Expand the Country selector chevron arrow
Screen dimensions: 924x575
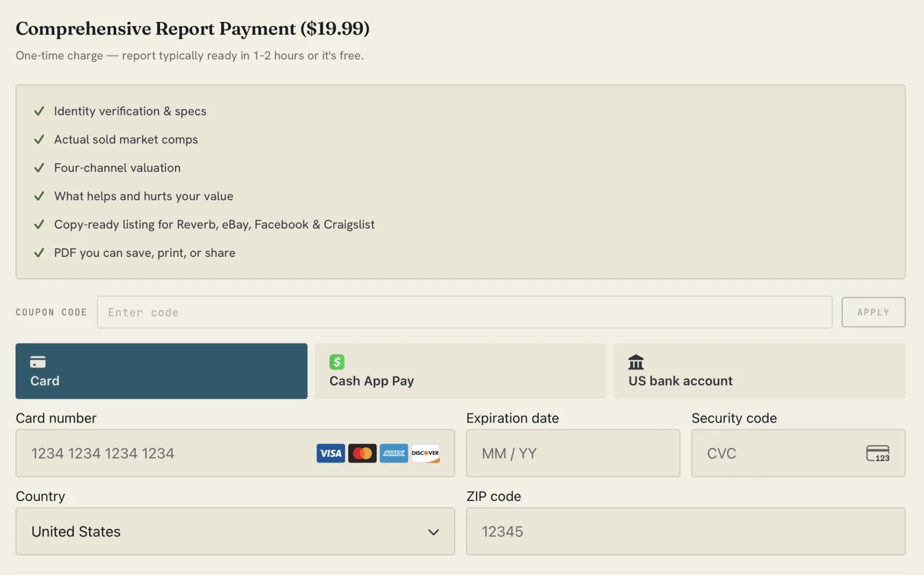(x=434, y=532)
